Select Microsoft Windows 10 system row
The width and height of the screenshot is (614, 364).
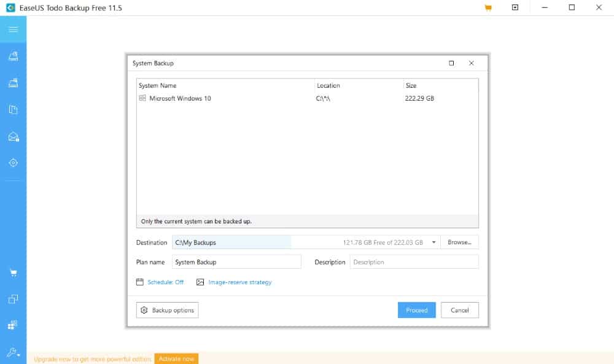coord(181,98)
